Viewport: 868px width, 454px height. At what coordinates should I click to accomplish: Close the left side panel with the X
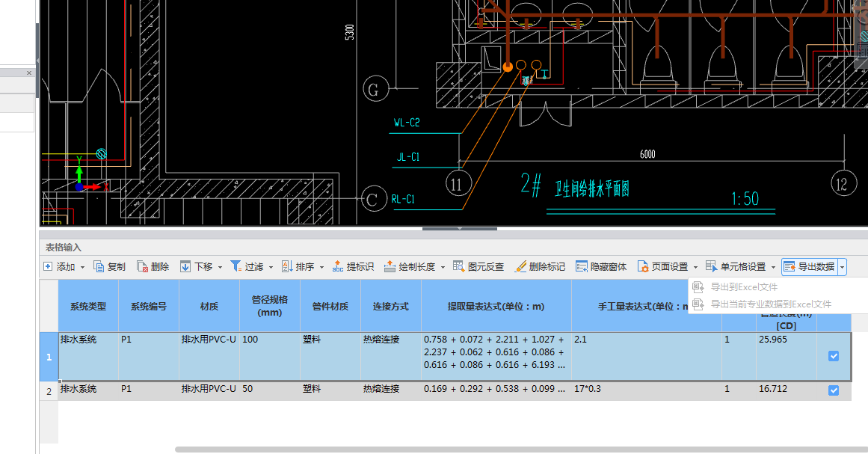coord(29,73)
